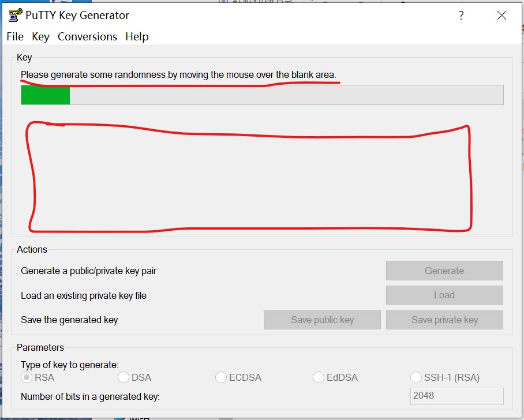The width and height of the screenshot is (524, 420).
Task: Click 'Load an existing private key file' label
Action: (84, 295)
